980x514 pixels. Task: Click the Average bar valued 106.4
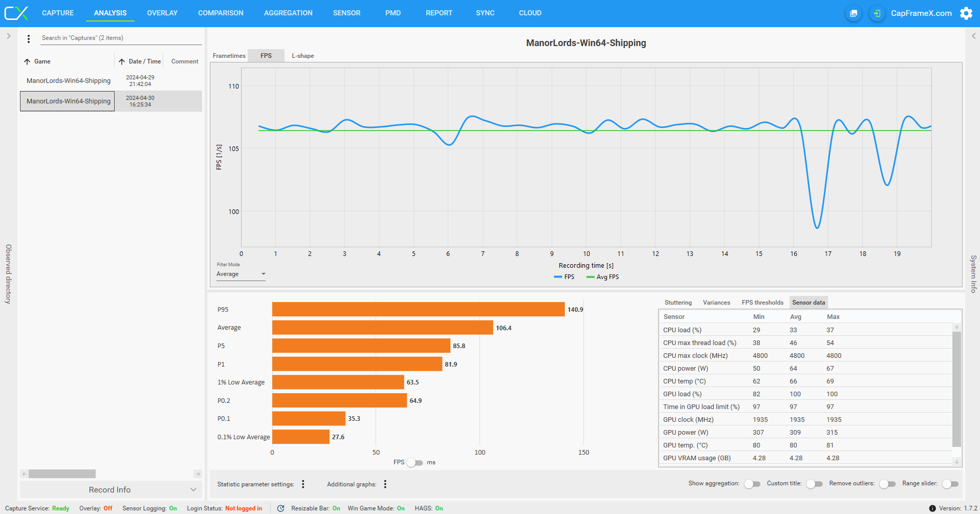(383, 328)
